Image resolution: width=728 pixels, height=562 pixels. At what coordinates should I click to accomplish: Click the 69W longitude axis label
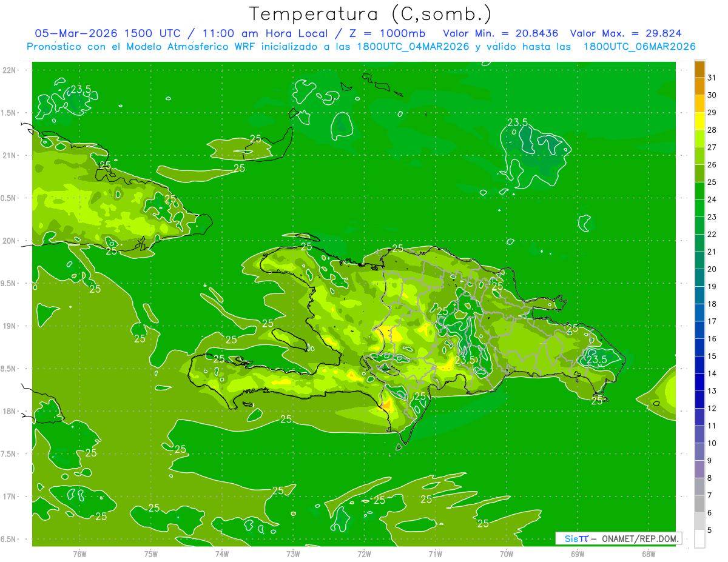point(577,554)
